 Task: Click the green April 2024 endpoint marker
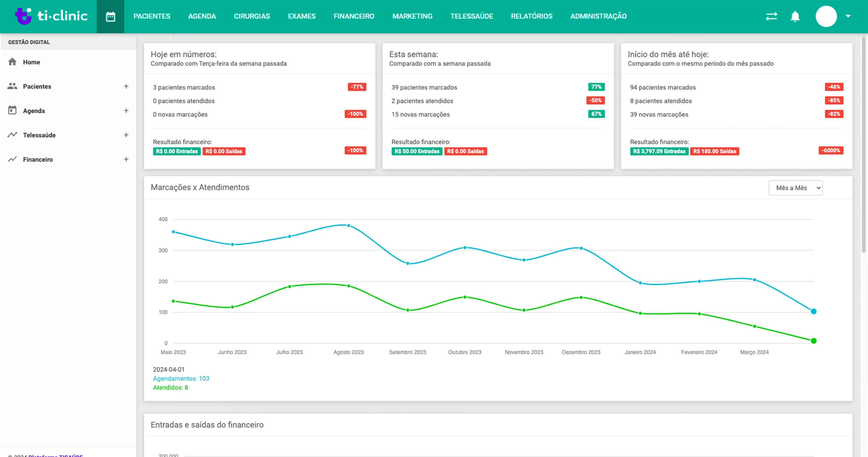click(x=814, y=341)
